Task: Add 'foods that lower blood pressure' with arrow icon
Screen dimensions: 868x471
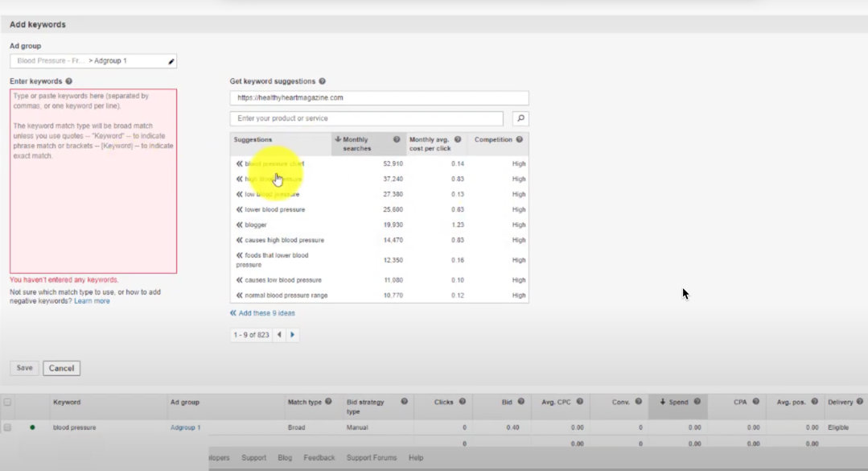Action: 239,255
